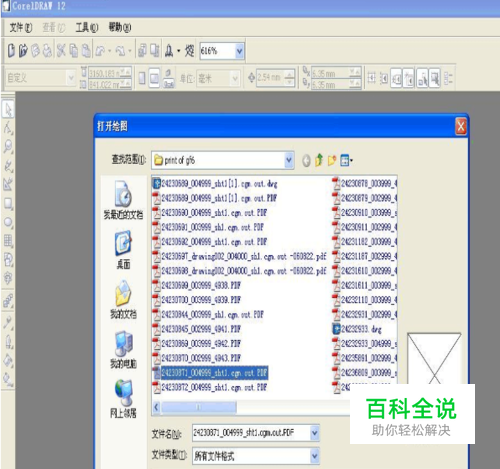
Task: Select the 24230869_003999_4942 PDF file
Action: [x=197, y=344]
